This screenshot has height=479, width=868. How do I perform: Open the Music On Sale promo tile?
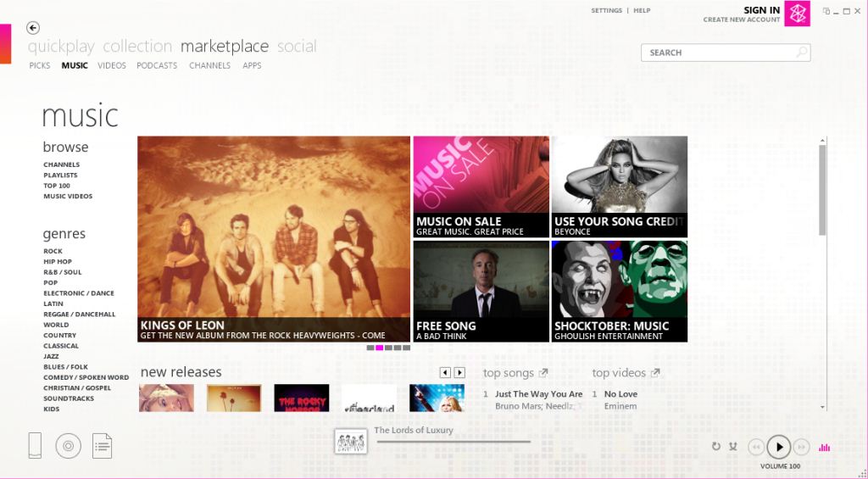click(x=481, y=187)
